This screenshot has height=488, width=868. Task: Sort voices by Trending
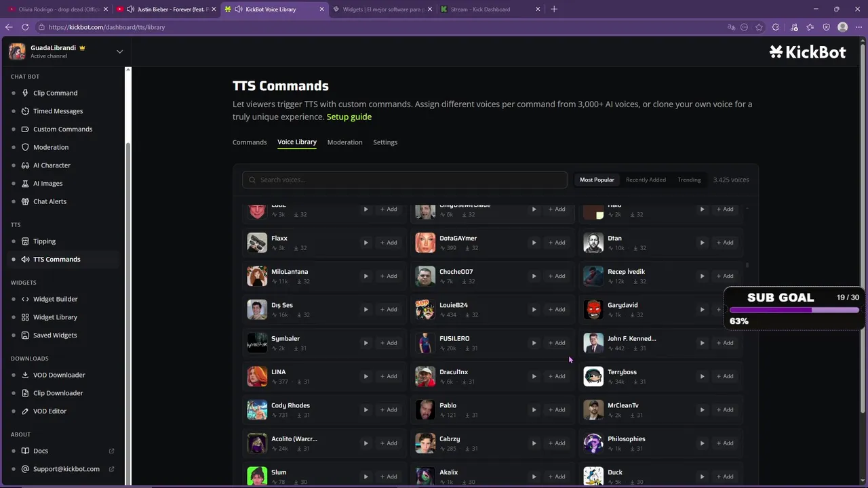coord(689,180)
